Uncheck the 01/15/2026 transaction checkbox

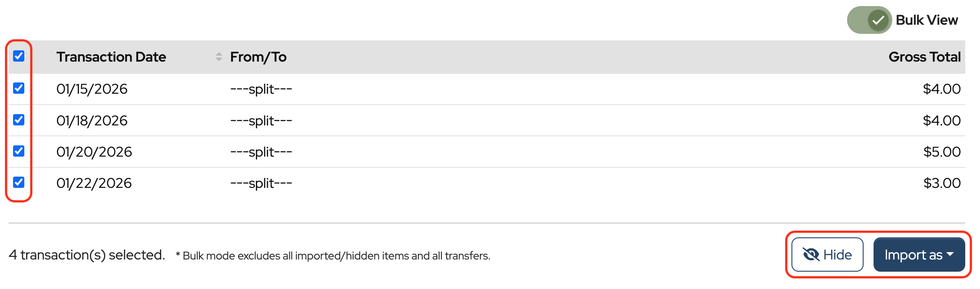pos(19,88)
